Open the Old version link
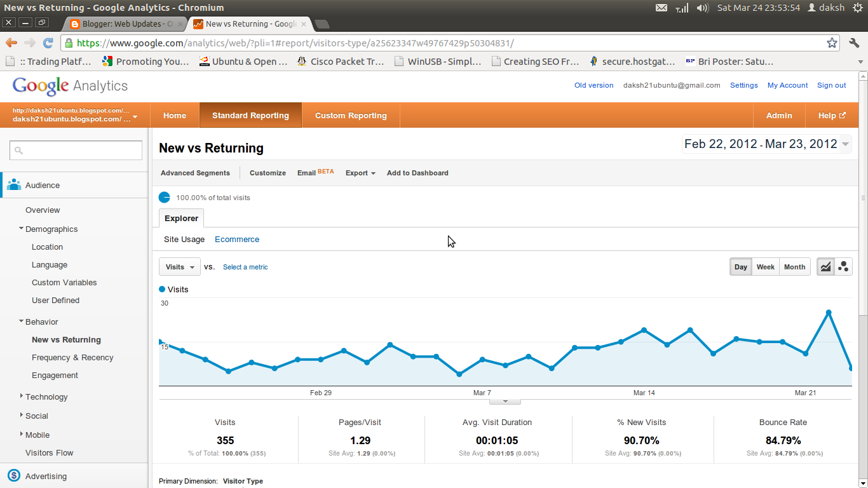 coord(593,85)
